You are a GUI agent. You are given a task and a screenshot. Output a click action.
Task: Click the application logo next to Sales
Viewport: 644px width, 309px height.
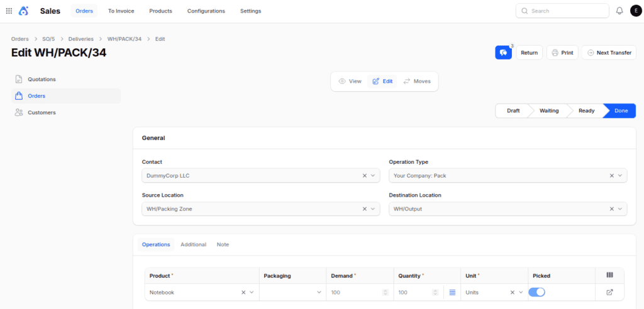[24, 11]
